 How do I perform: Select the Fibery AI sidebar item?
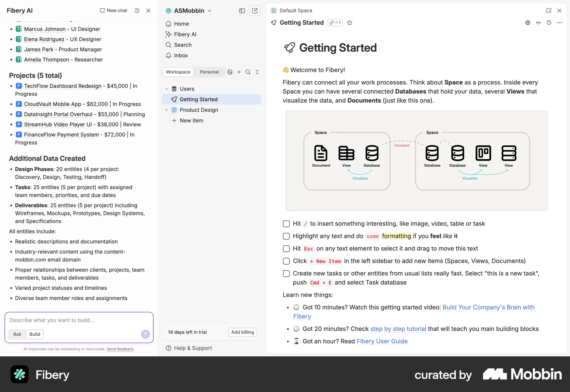[185, 34]
